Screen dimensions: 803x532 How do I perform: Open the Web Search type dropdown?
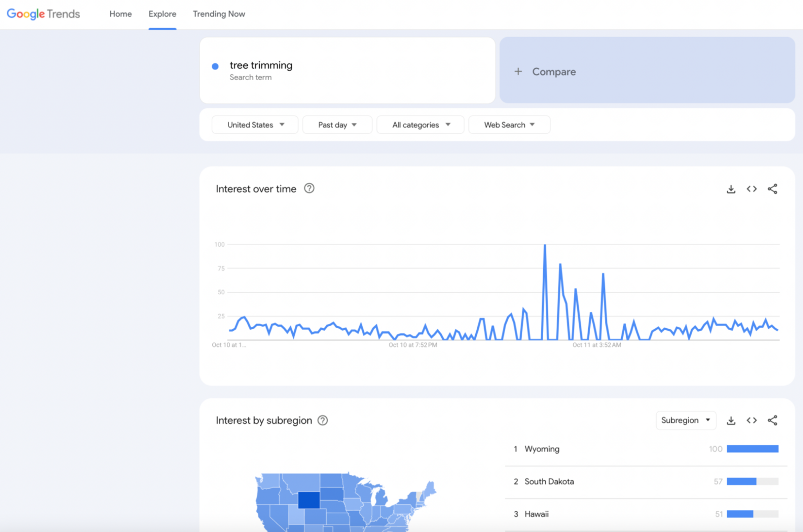509,124
